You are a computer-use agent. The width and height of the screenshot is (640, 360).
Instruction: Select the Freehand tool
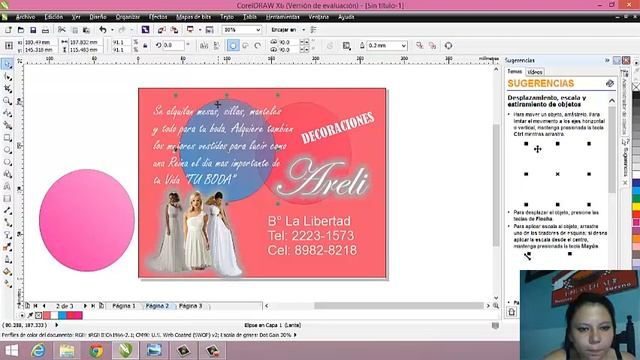point(7,113)
